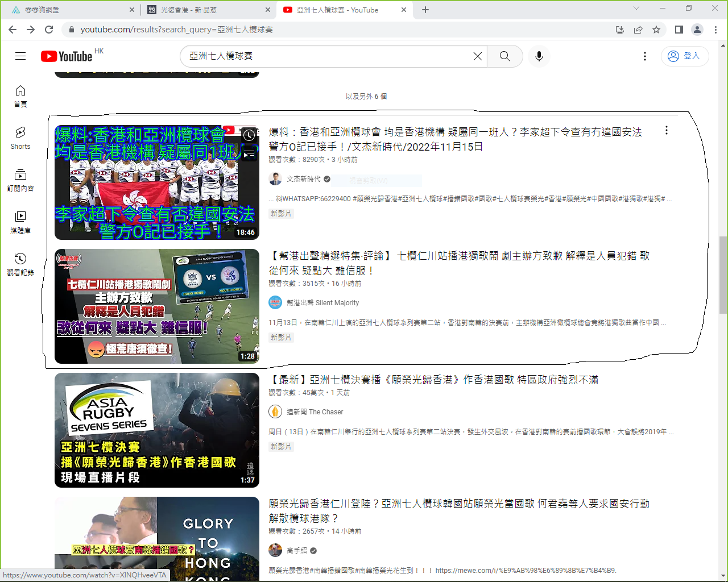Viewport: 728px width, 582px height.
Task: Click the 周日（13日）description of 追新聞 video
Action: 471,432
